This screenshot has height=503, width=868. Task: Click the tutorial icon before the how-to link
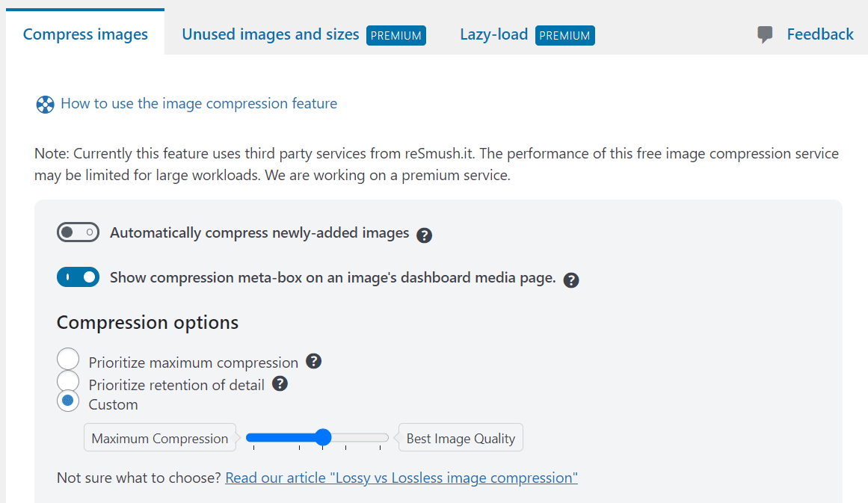coord(45,104)
